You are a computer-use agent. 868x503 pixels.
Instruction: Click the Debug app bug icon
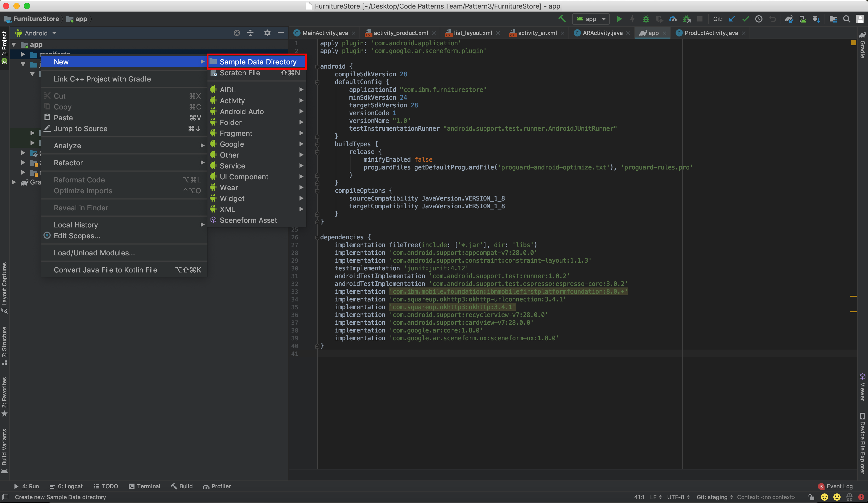646,19
